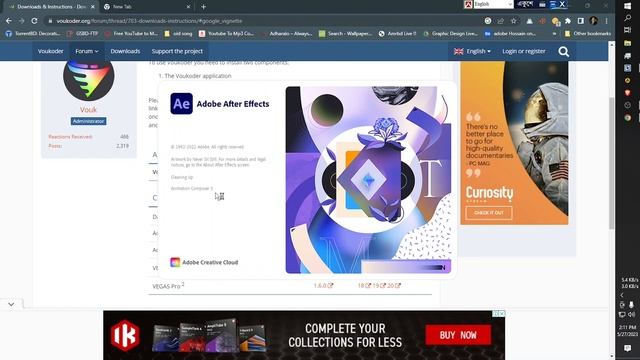Go back with the browser back arrow
Viewport: 640px width, 360px height.
pyautogui.click(x=9, y=21)
